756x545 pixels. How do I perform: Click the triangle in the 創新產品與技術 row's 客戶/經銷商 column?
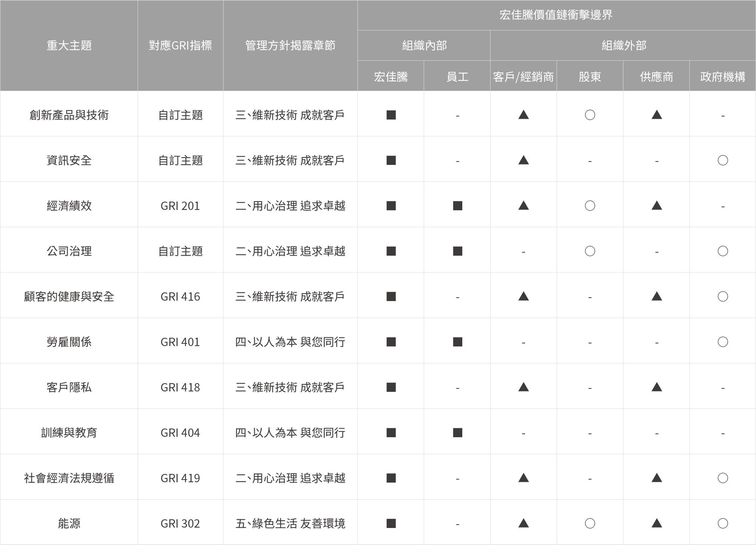coord(524,115)
